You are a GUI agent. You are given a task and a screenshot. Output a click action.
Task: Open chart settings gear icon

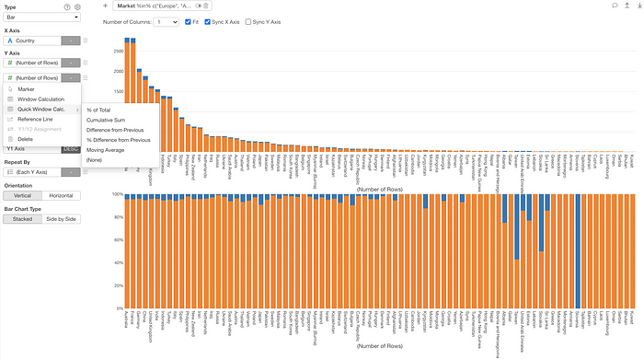pyautogui.click(x=77, y=7)
